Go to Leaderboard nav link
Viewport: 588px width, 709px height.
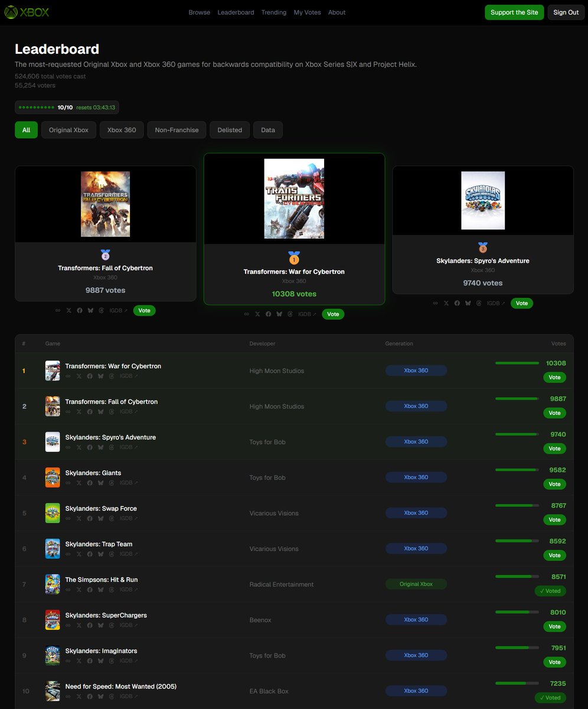[236, 12]
